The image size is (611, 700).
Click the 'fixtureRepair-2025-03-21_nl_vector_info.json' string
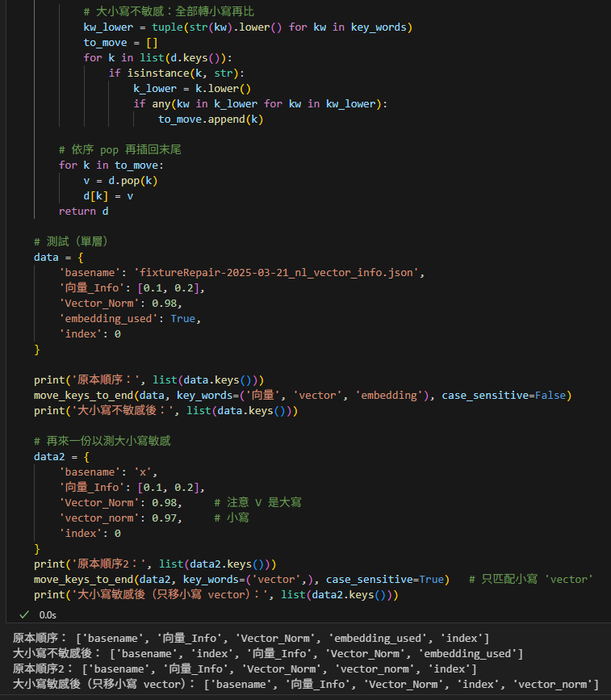(x=276, y=273)
